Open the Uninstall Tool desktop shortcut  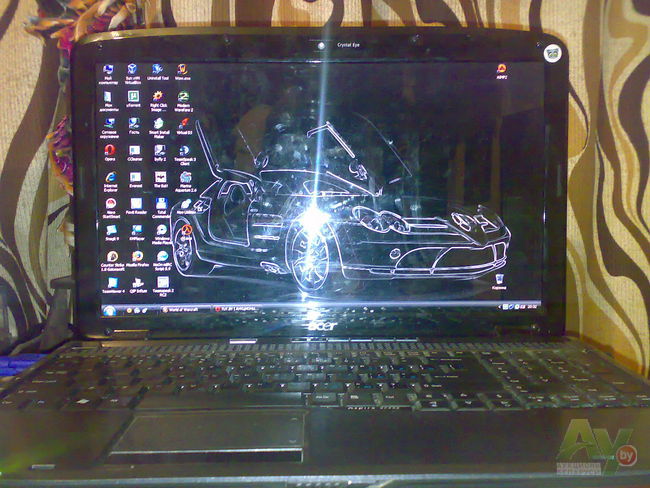click(157, 70)
